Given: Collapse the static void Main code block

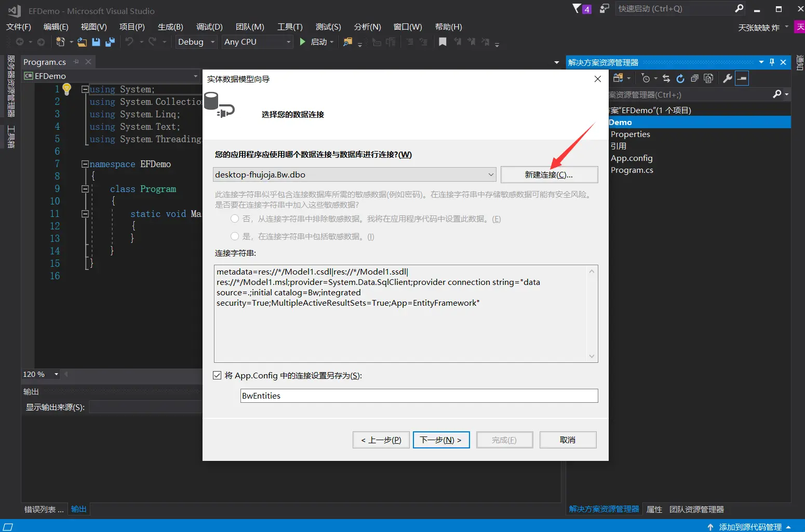Looking at the screenshot, I should [x=85, y=214].
